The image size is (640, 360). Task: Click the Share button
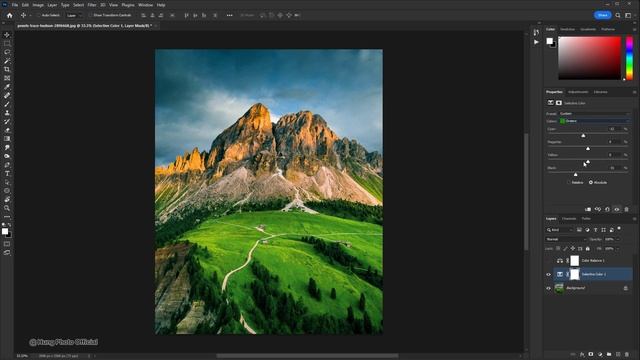pyautogui.click(x=602, y=15)
